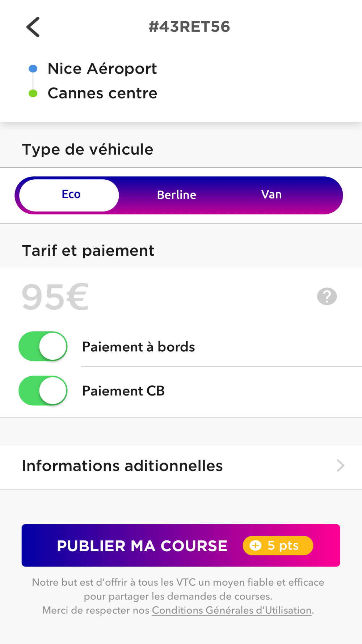Tap the plus icon on points badge
This screenshot has height=644, width=362.
tap(256, 545)
